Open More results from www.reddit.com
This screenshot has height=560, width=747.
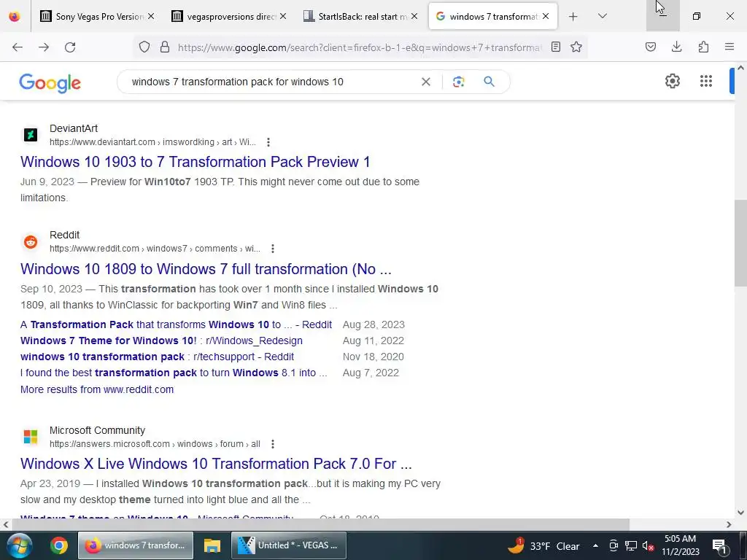pos(97,389)
